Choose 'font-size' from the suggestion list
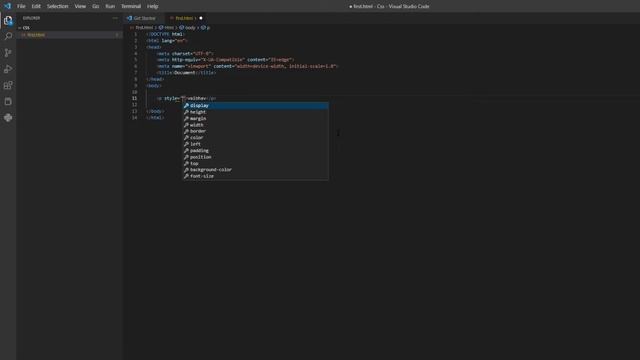This screenshot has width=640, height=360. pos(256,176)
